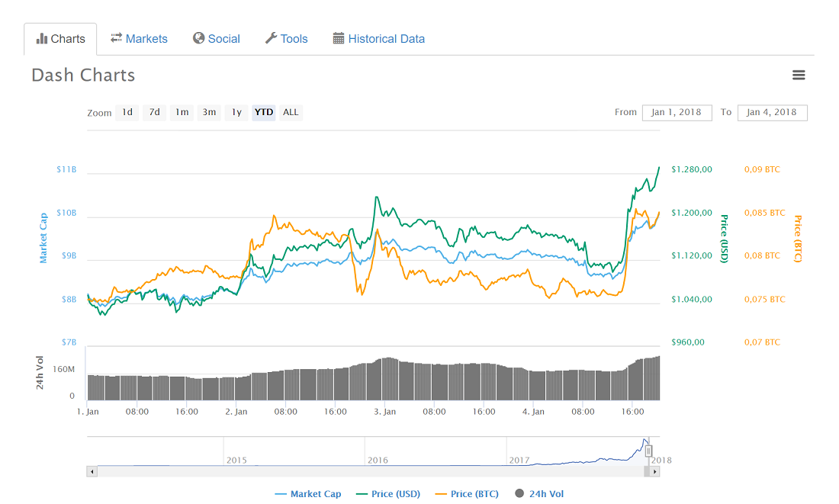Open the Social tab

pyautogui.click(x=216, y=39)
